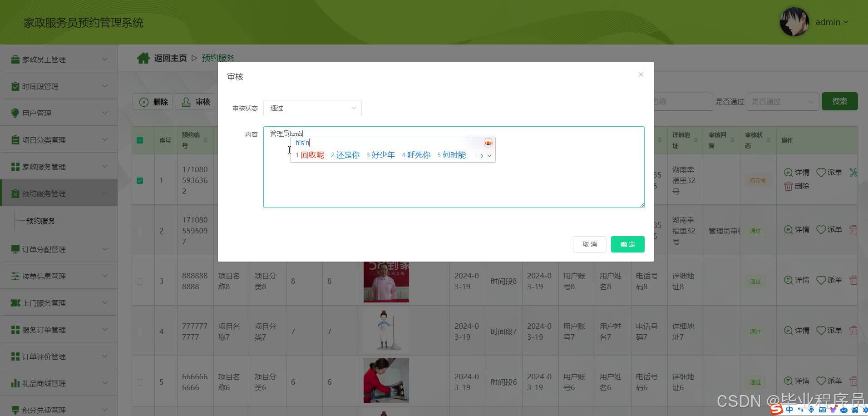Sort by the 详细地址 column arrows
Image resolution: width=868 pixels, height=416 pixels.
[x=695, y=140]
